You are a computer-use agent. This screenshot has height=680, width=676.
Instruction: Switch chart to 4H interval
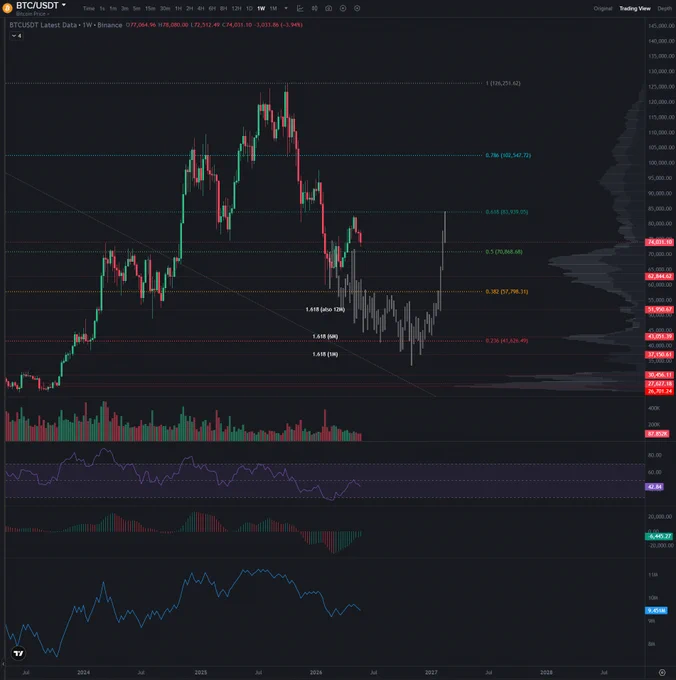200,8
